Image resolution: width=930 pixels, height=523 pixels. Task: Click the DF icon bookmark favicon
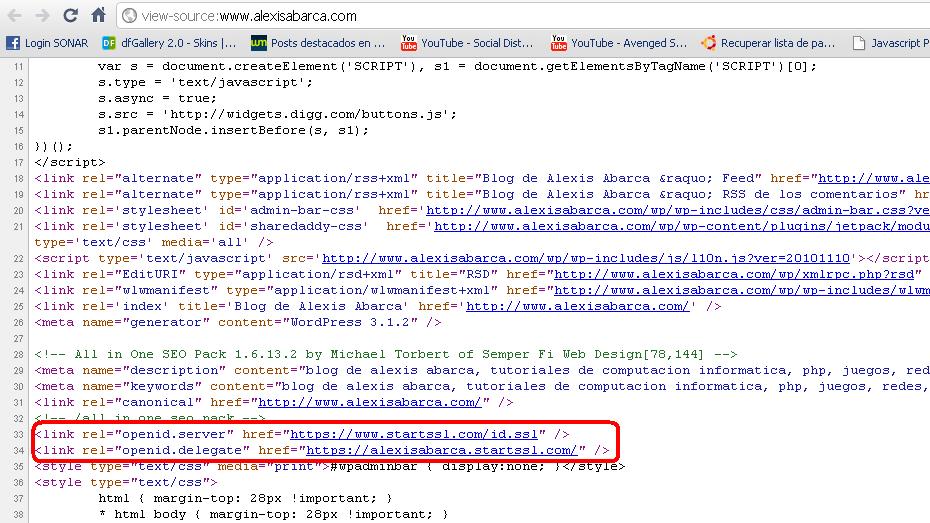109,43
